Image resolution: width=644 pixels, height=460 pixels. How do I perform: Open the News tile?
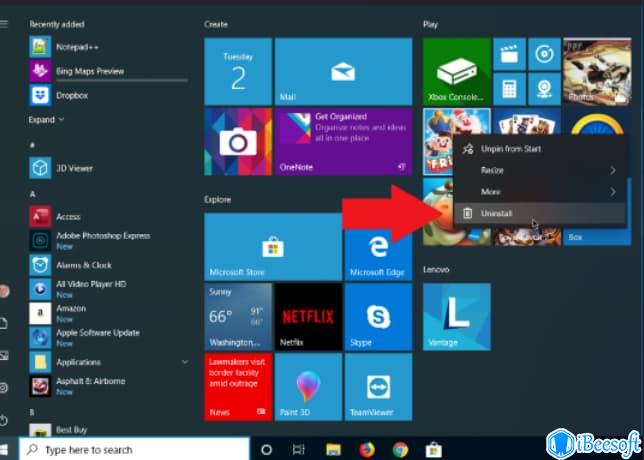[238, 387]
